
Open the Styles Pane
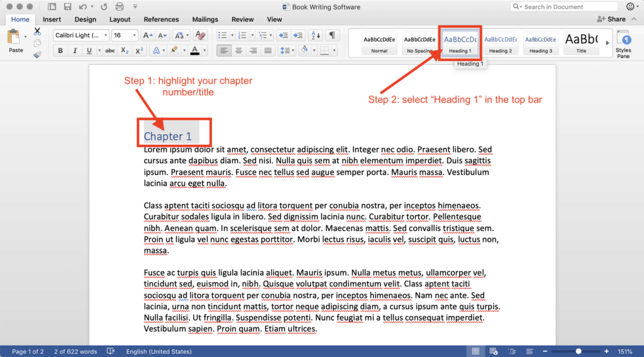(x=623, y=44)
